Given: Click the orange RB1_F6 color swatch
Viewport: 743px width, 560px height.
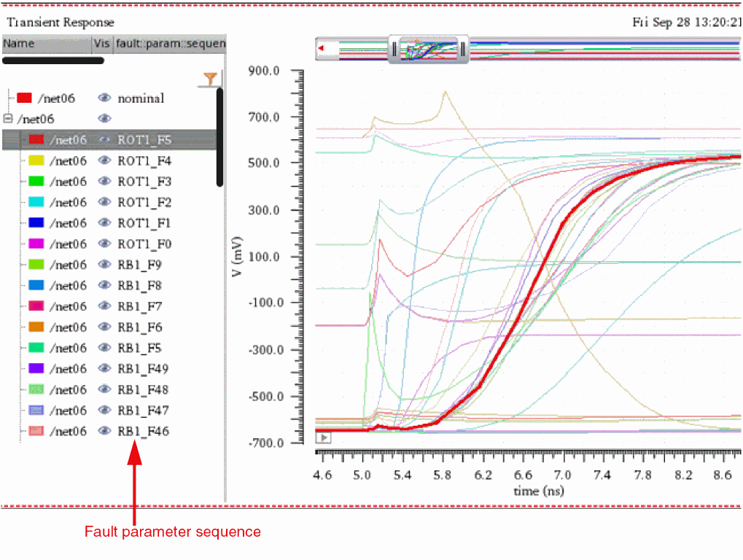Looking at the screenshot, I should (36, 327).
